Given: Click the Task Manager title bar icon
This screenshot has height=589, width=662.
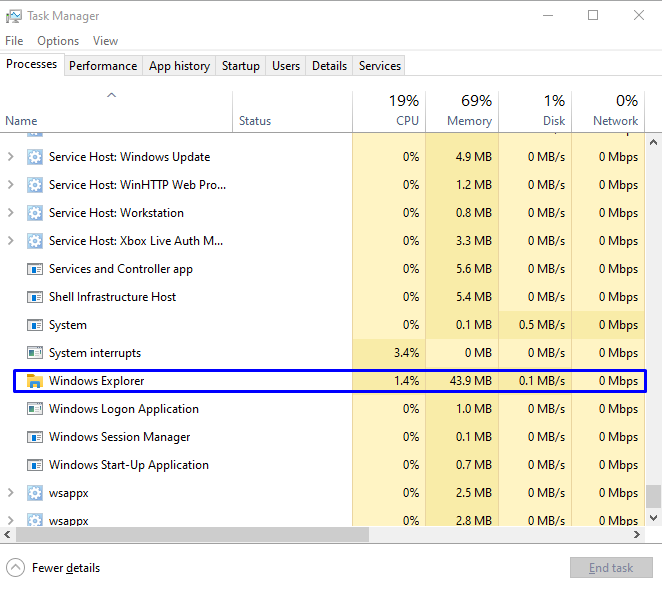Looking at the screenshot, I should click(14, 16).
